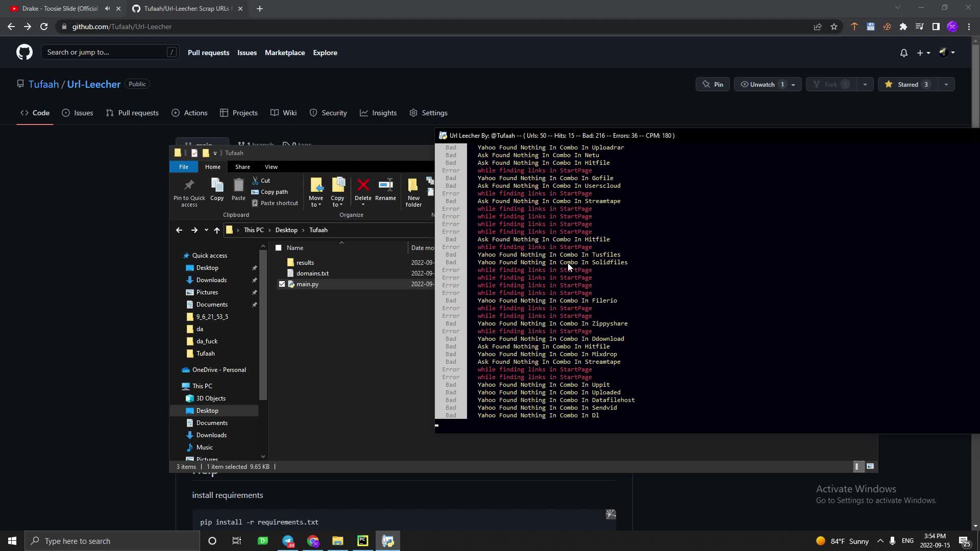Go back in File Explorer
This screenshot has width=980, height=551.
pos(179,230)
